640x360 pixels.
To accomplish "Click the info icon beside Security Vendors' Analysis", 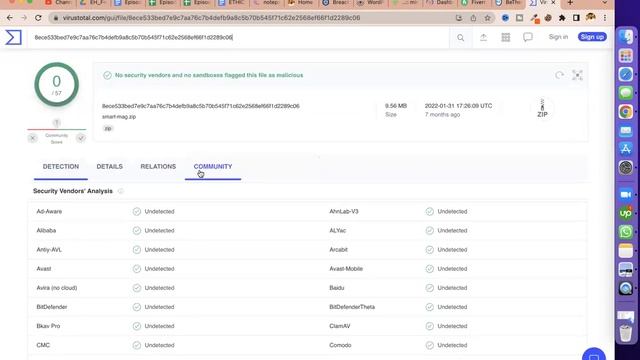I will (x=120, y=191).
